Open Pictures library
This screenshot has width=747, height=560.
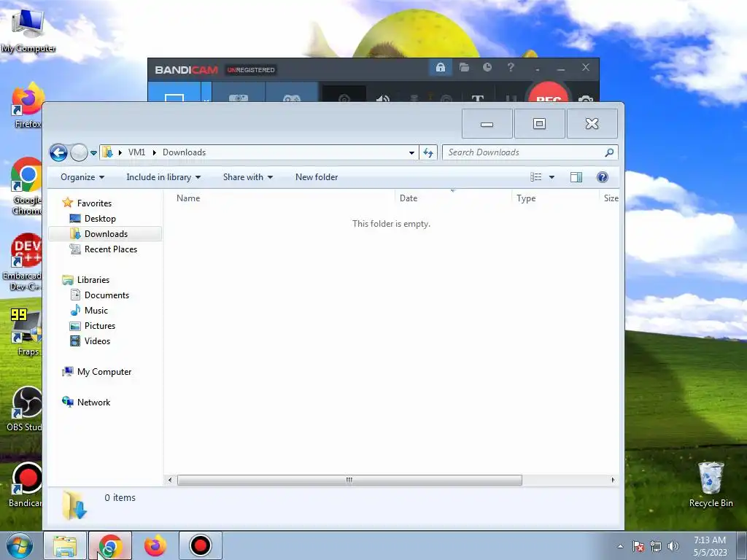[99, 326]
